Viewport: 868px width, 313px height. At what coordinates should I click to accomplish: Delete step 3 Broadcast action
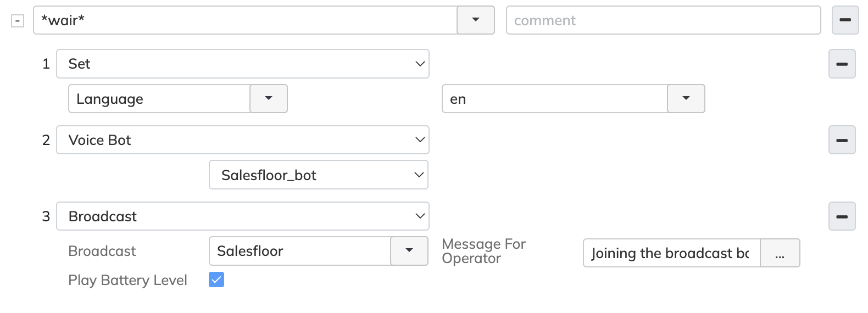pyautogui.click(x=842, y=216)
